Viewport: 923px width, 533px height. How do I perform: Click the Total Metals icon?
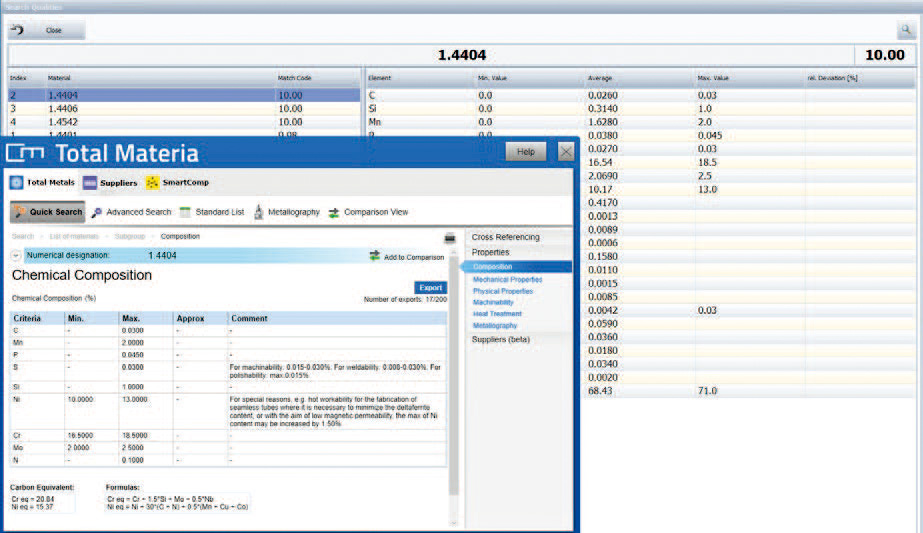pyautogui.click(x=16, y=183)
